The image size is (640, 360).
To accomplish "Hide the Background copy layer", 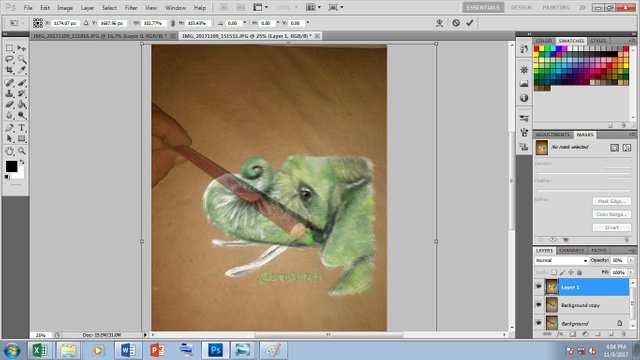I will [539, 305].
